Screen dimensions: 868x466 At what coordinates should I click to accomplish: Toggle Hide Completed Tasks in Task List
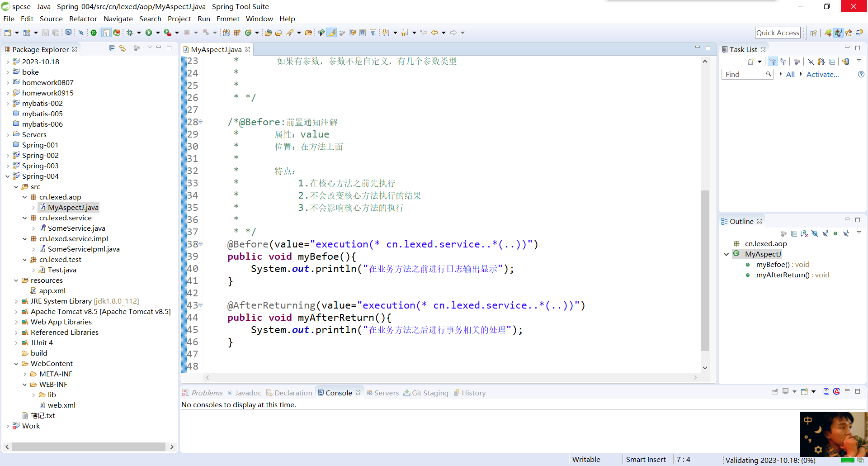coord(811,62)
